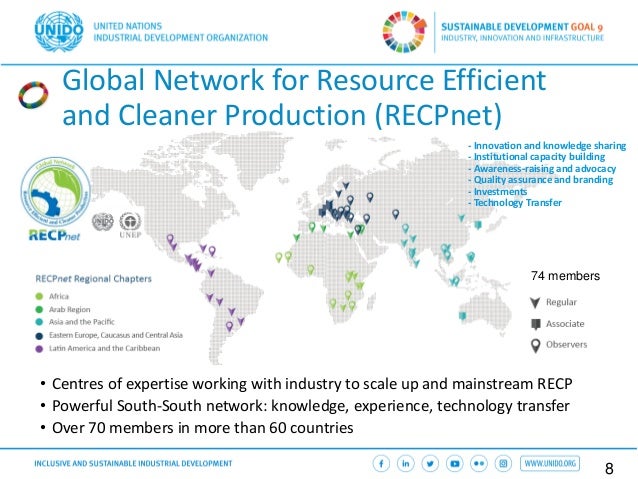This screenshot has height=479, width=638.
Task: Click the RECPnet circular logo
Action: coord(56,192)
